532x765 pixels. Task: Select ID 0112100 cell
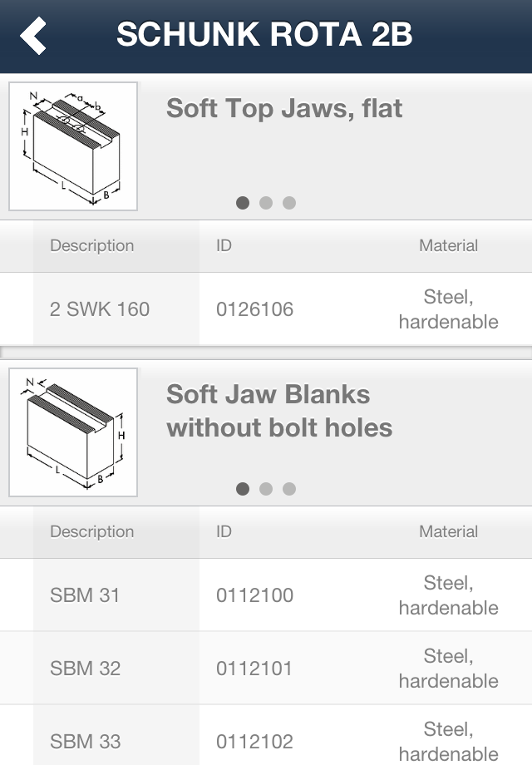pos(254,595)
